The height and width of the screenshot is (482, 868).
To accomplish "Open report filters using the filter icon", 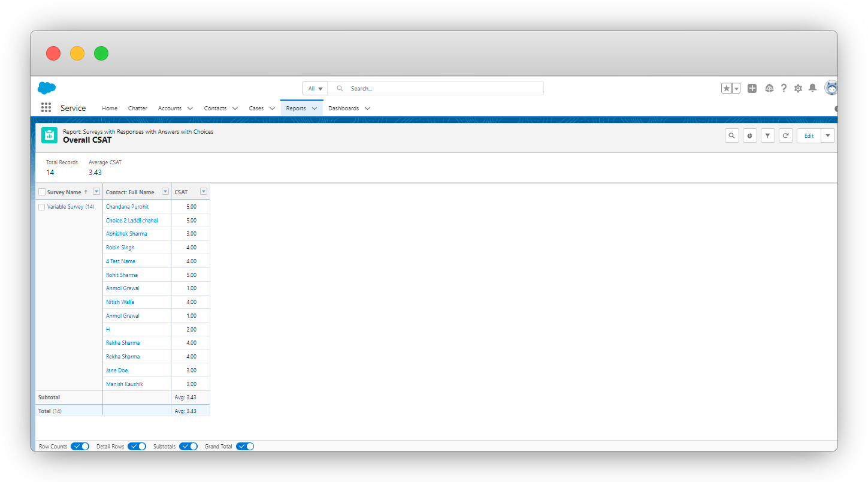I will pyautogui.click(x=767, y=135).
